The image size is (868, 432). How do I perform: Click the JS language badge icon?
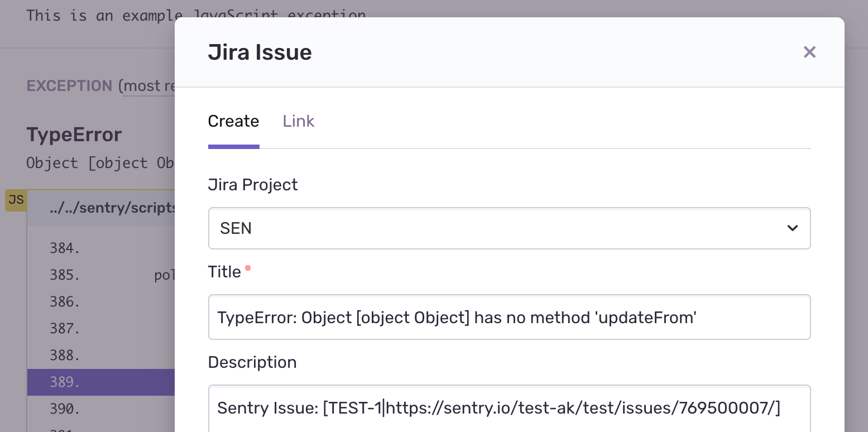click(x=16, y=200)
